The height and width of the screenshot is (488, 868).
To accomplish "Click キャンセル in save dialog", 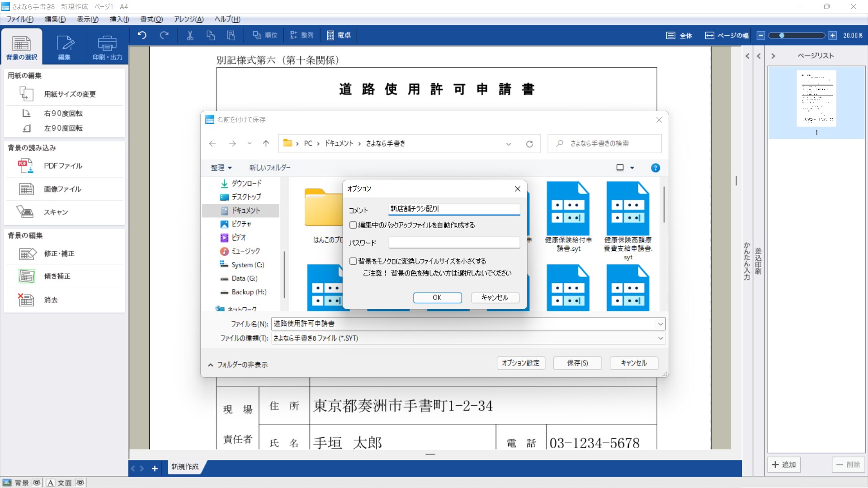I will [x=634, y=363].
